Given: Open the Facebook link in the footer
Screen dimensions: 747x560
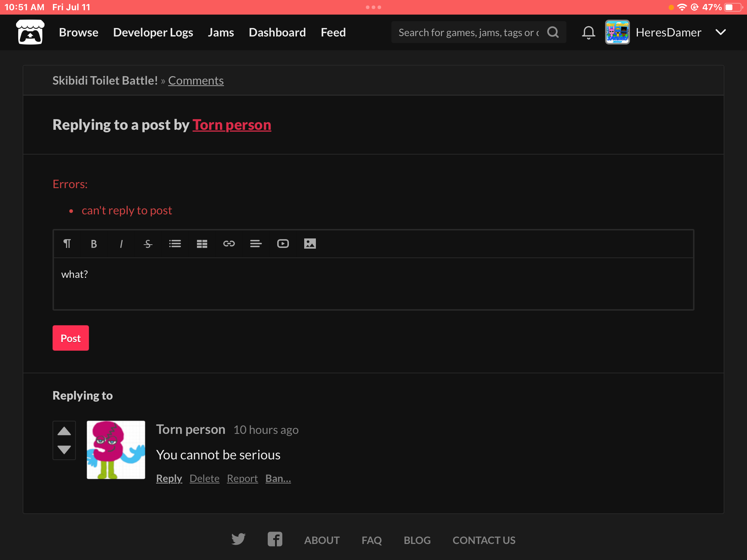Looking at the screenshot, I should pyautogui.click(x=275, y=539).
